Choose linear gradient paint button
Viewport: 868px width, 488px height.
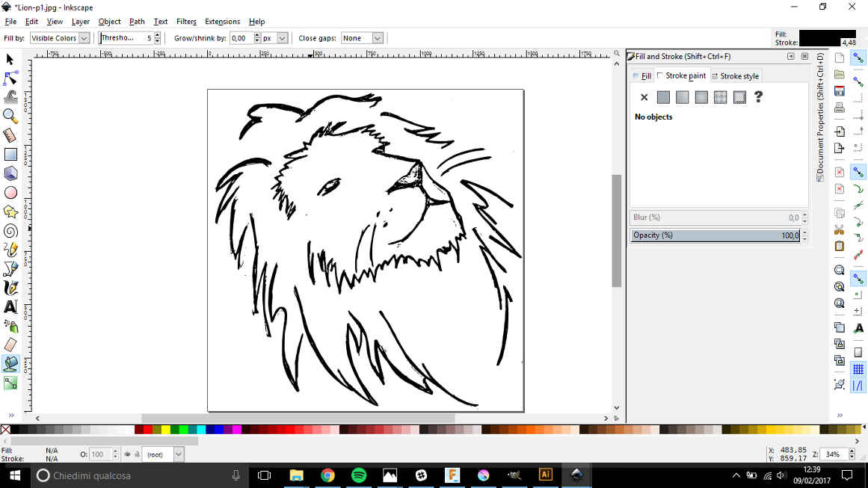(682, 97)
